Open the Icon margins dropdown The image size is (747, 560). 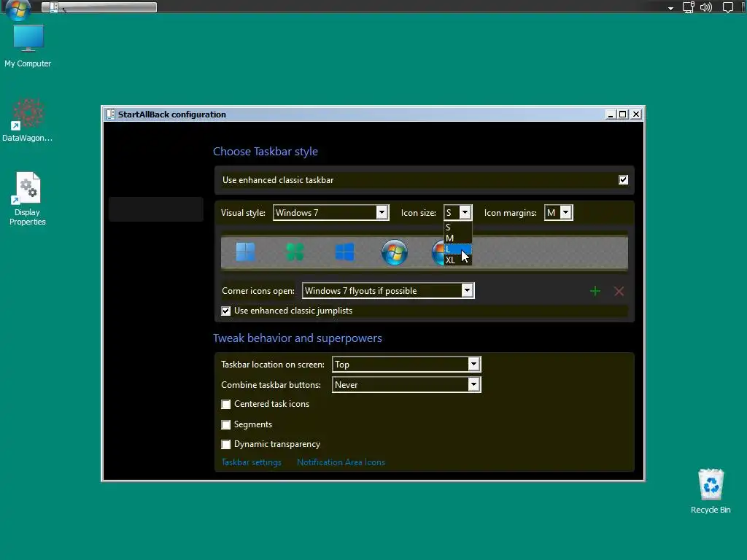(558, 213)
